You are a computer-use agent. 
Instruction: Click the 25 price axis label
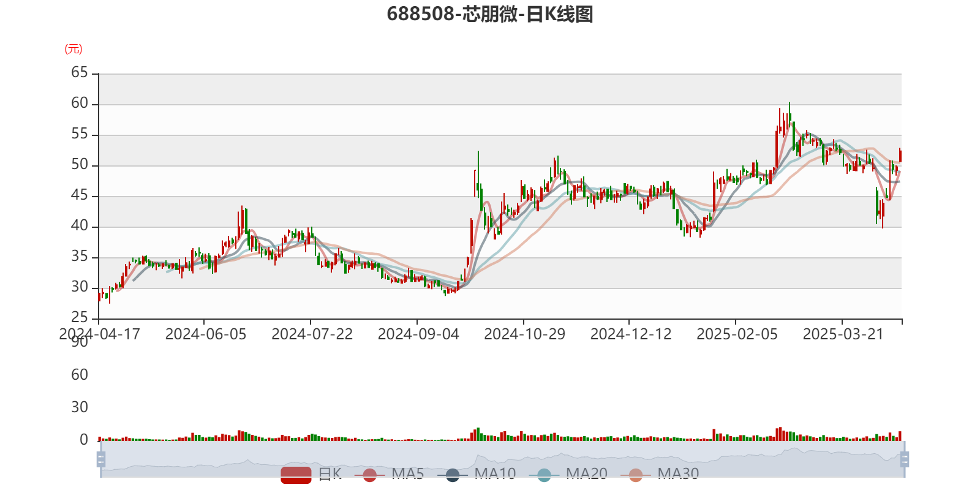(80, 318)
